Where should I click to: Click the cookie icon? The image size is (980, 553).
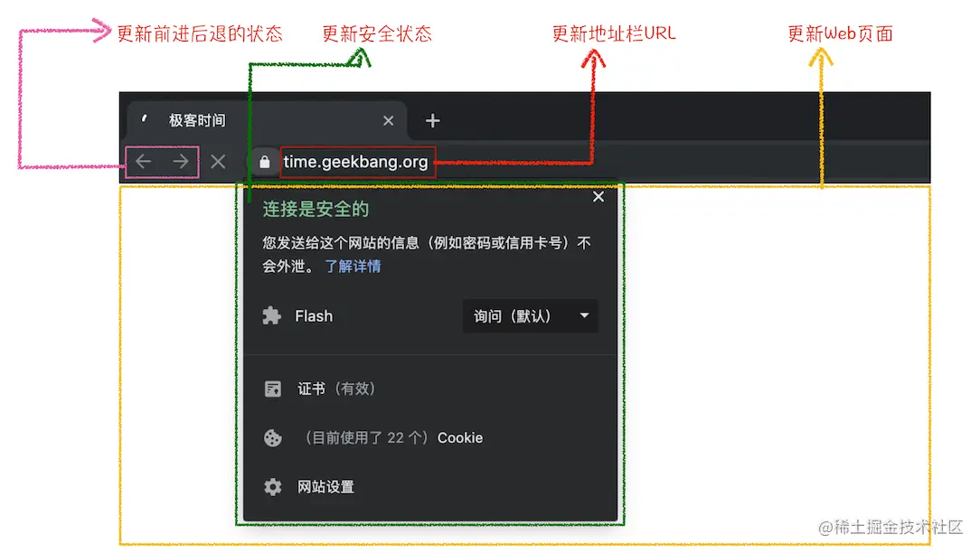click(x=272, y=438)
